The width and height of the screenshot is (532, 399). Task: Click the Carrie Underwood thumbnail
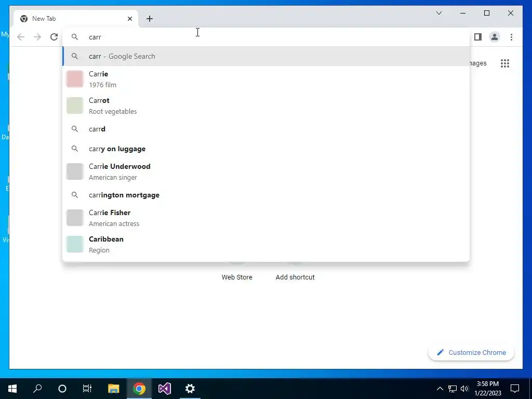point(75,171)
